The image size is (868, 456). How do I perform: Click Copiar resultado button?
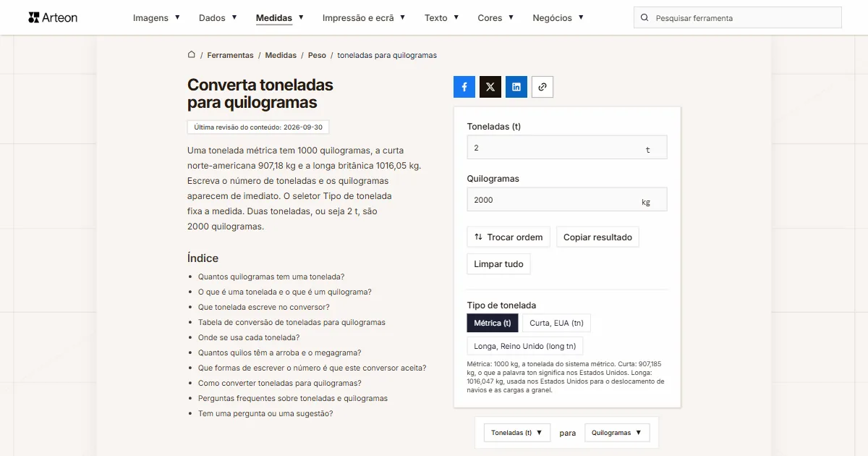[597, 237]
